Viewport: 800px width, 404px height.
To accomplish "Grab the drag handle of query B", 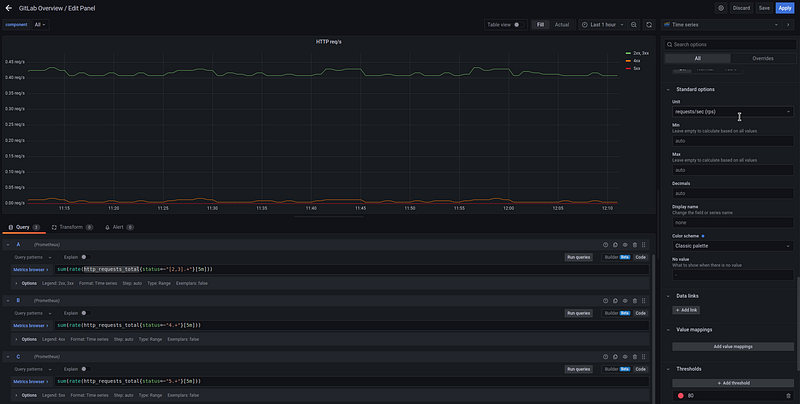I will [x=643, y=301].
